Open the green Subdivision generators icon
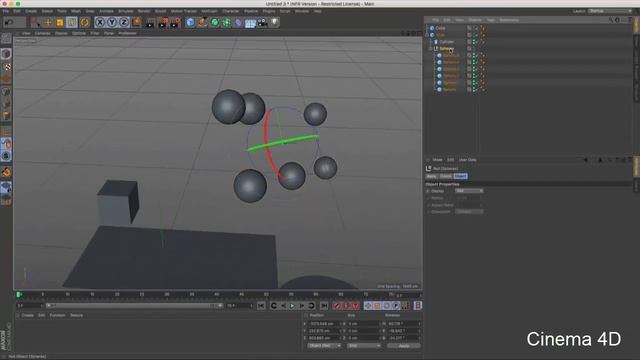This screenshot has height=360, width=640. [214, 22]
